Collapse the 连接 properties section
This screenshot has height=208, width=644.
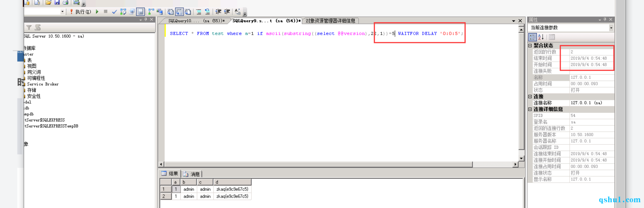(530, 96)
